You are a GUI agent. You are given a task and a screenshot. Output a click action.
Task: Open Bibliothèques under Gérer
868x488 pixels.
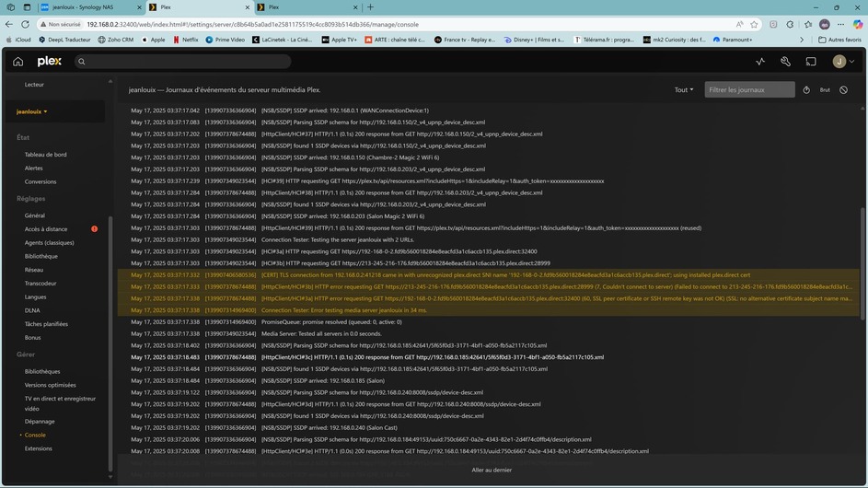pos(42,372)
